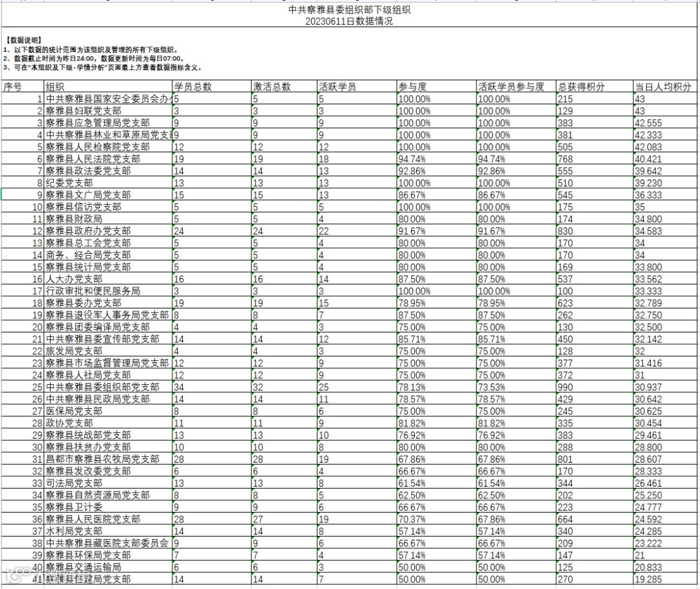Select 参与度 value 94.74%
This screenshot has width=700, height=589.
click(437, 159)
